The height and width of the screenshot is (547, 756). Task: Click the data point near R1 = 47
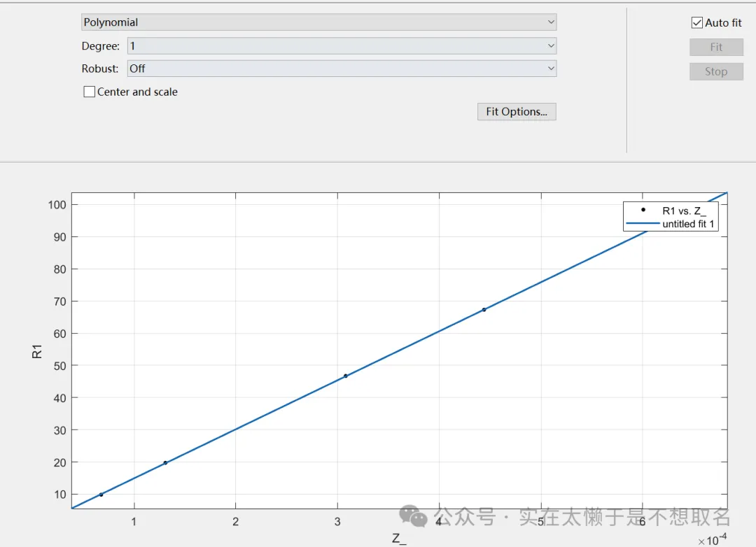click(x=345, y=376)
